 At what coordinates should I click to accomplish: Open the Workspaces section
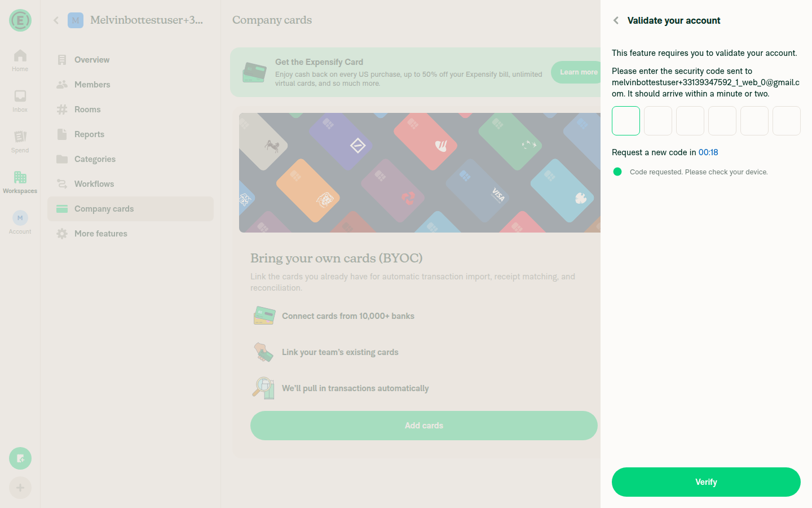[20, 182]
